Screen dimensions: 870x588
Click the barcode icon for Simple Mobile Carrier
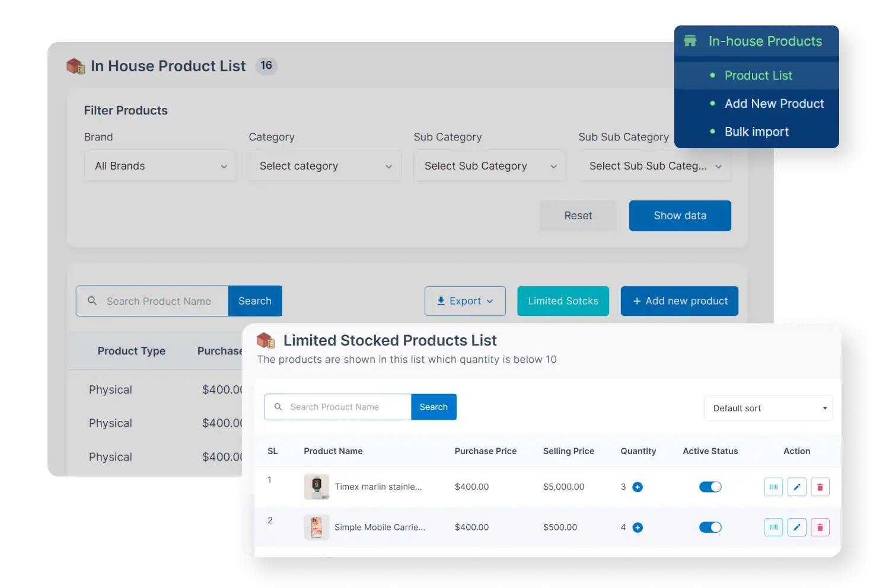click(773, 527)
